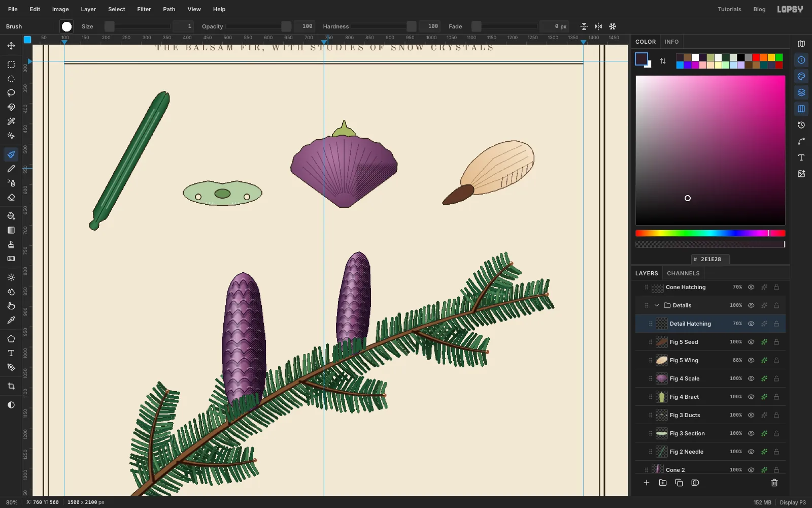Select the Move tool

(11, 46)
